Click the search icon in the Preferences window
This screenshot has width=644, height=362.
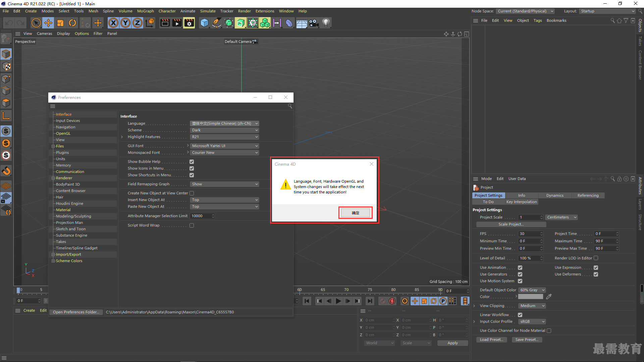(x=290, y=106)
